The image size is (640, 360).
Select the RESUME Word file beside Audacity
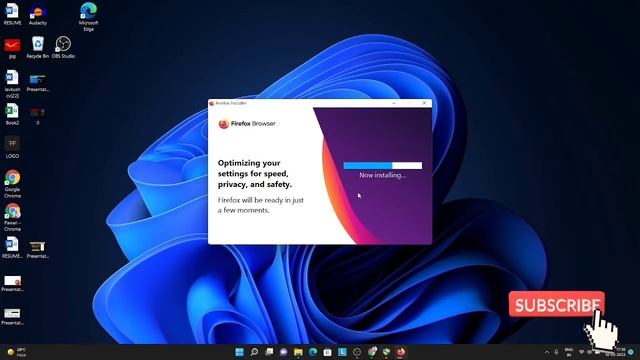coord(12,14)
